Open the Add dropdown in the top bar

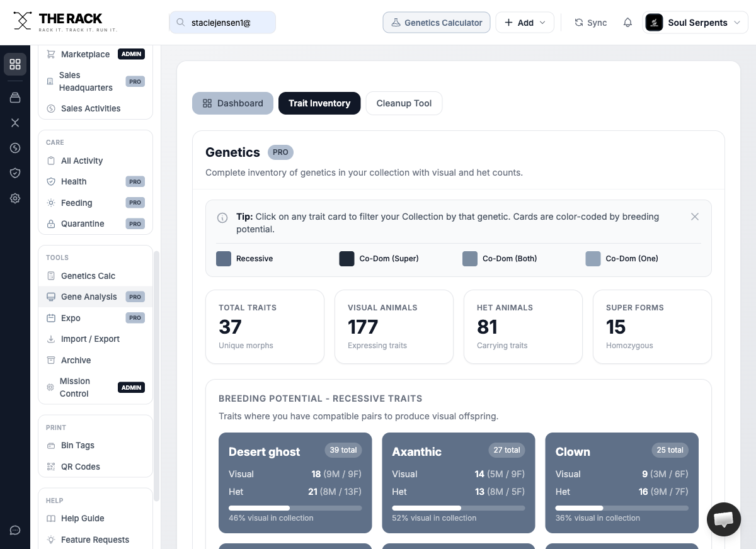(x=525, y=22)
